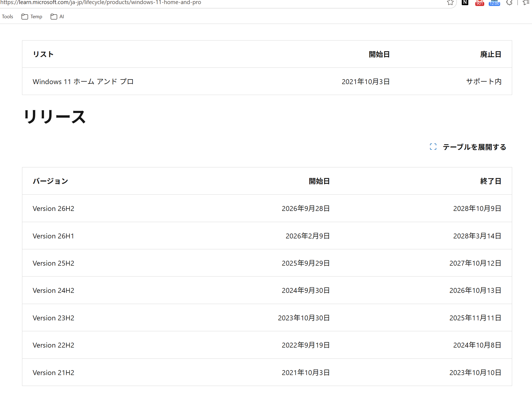The width and height of the screenshot is (532, 399).
Task: Select the 2024年10月8日 end date
Action: click(477, 345)
